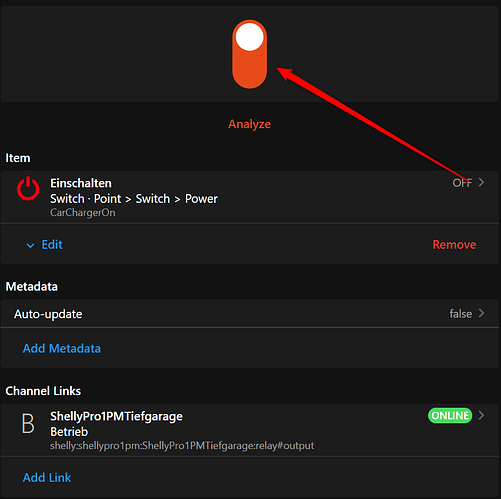The height and width of the screenshot is (499, 501).
Task: Click the OFF state value
Action: click(x=462, y=183)
